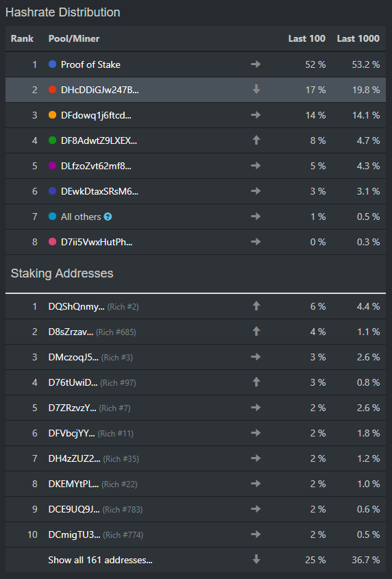Click the down arrow in Show all addresses row

256,560
